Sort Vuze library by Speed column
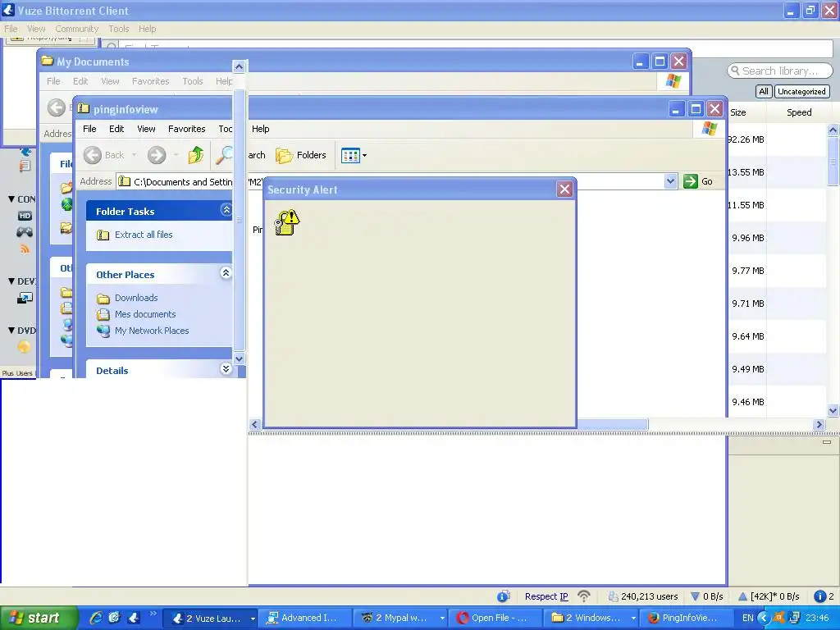The height and width of the screenshot is (630, 840). (799, 112)
